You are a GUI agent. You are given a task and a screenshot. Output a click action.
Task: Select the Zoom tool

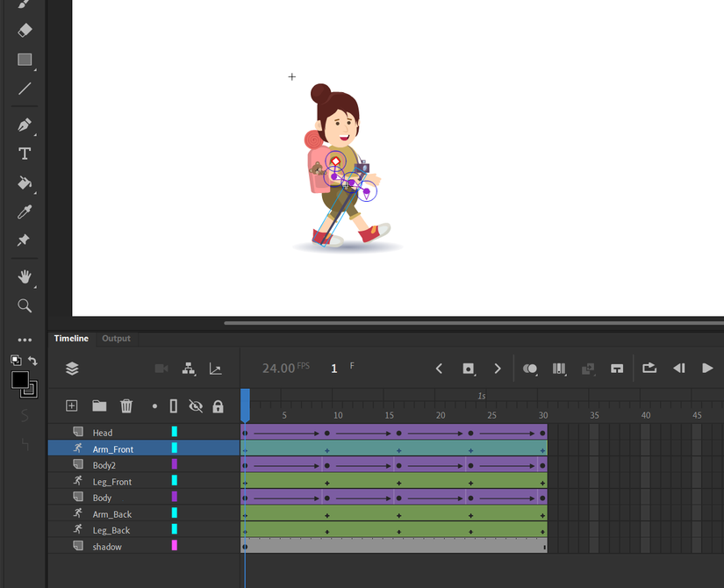pos(24,305)
